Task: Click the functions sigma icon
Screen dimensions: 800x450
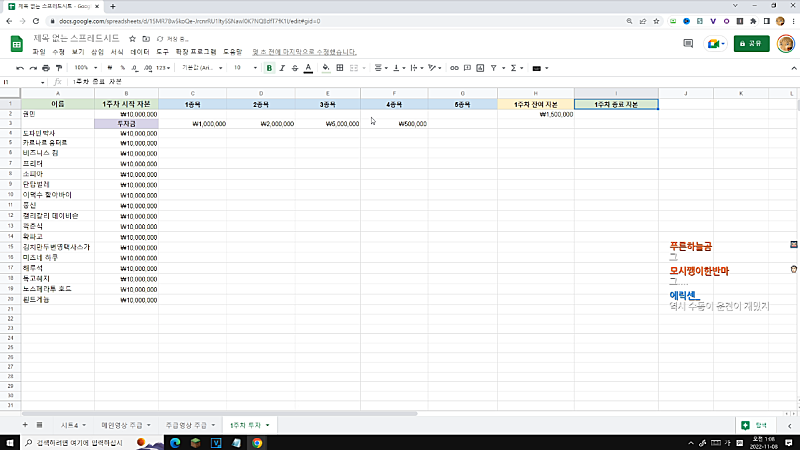Action: click(x=514, y=68)
